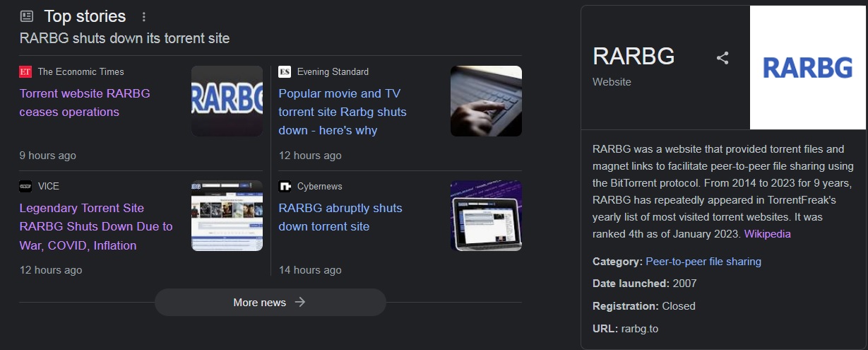Screen dimensions: 868x350
Task: Click the 'VICE' source name
Action: (x=49, y=186)
